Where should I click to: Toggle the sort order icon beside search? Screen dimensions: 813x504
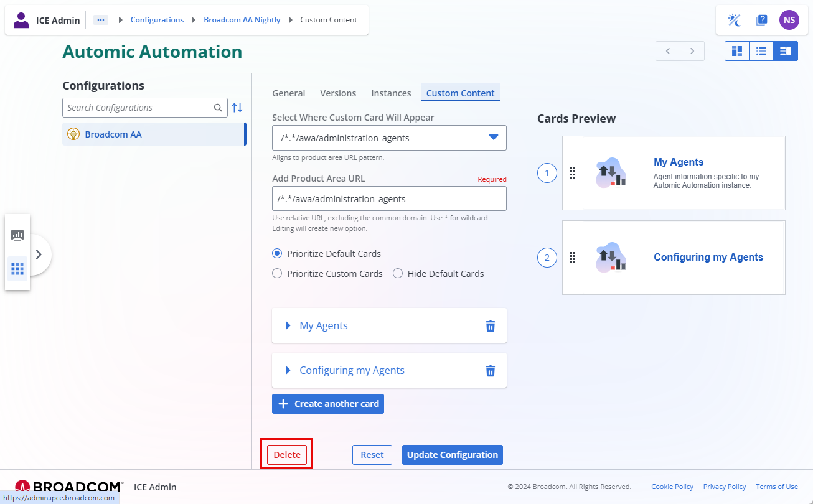tap(237, 108)
